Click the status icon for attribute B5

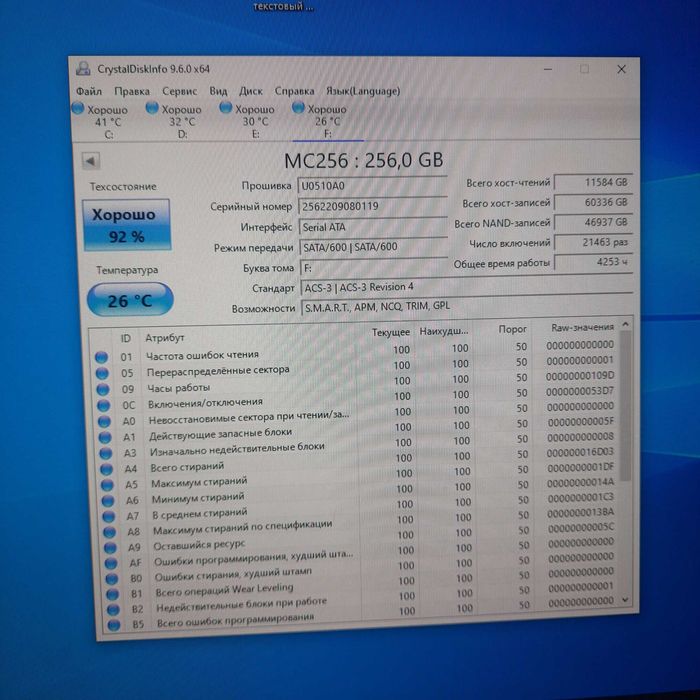[x=114, y=625]
